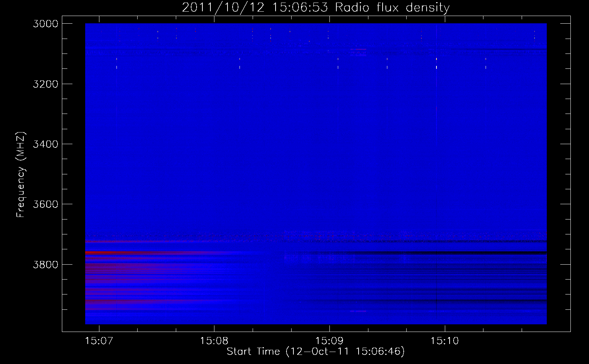Click the 3400 frequency tick label
589x364 pixels.
46,144
